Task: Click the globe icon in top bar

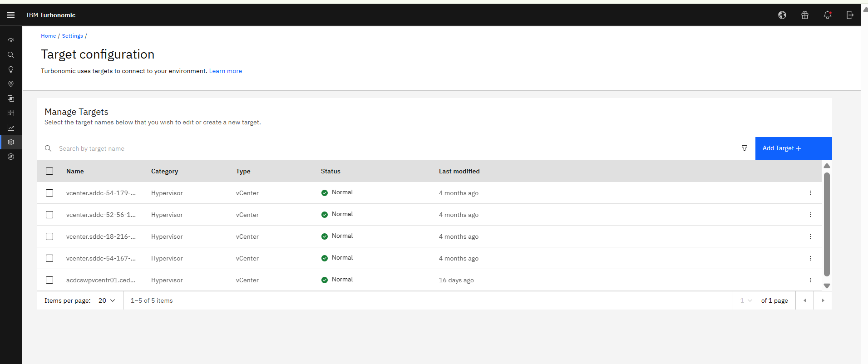Action: click(x=782, y=15)
